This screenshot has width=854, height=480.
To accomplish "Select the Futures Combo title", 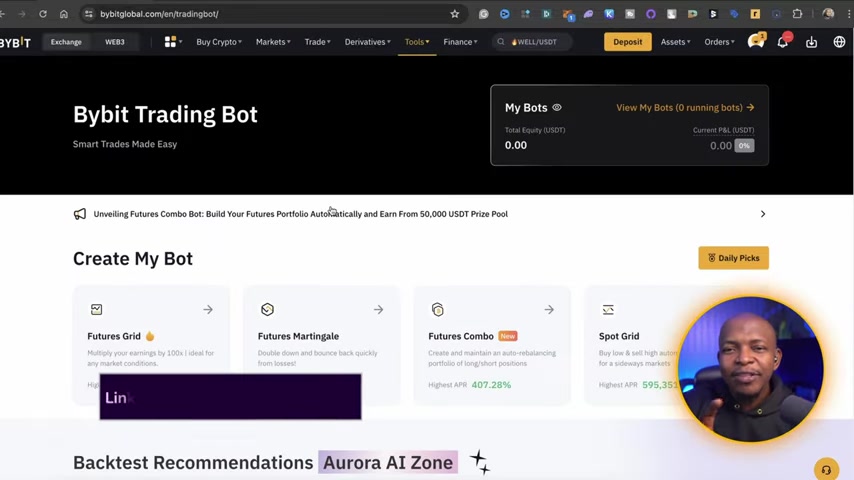I will point(461,336).
